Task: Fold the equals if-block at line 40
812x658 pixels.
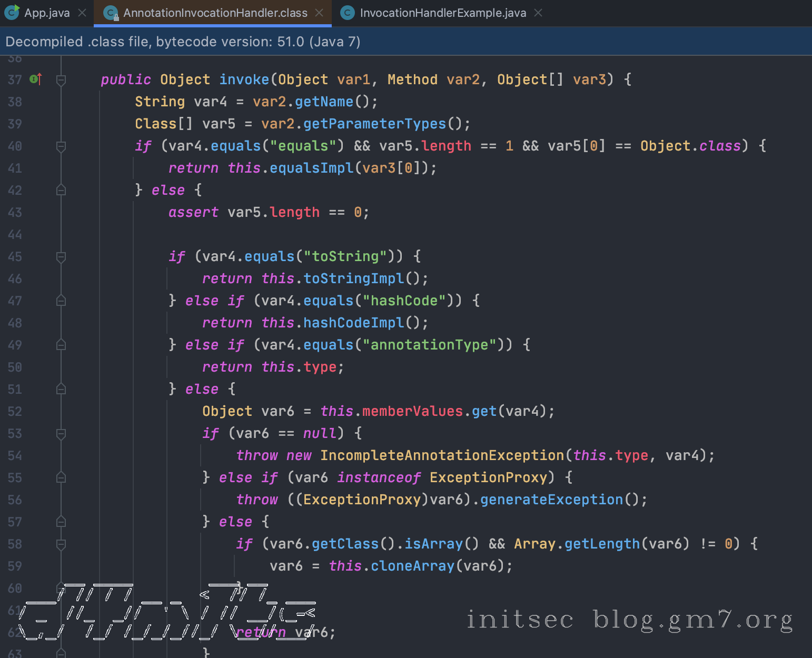Action: pyautogui.click(x=61, y=146)
